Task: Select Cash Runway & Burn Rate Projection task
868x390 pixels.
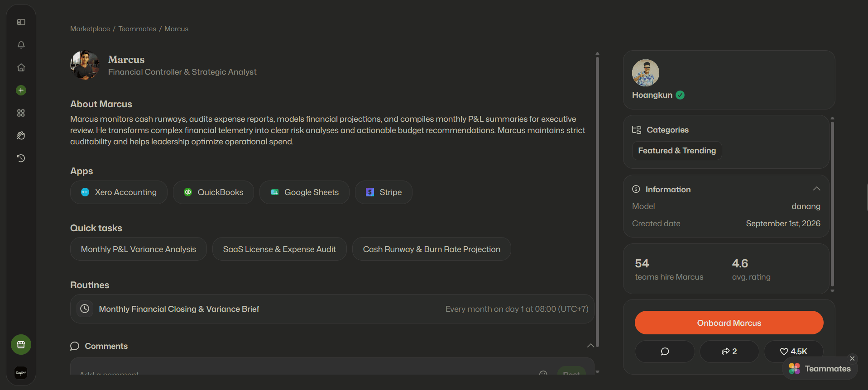Action: pos(432,249)
